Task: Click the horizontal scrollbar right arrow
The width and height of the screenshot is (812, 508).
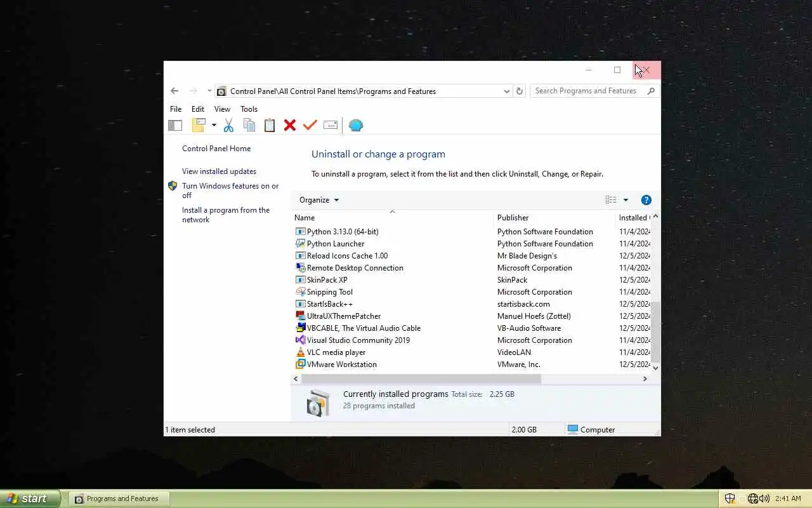Action: point(645,379)
